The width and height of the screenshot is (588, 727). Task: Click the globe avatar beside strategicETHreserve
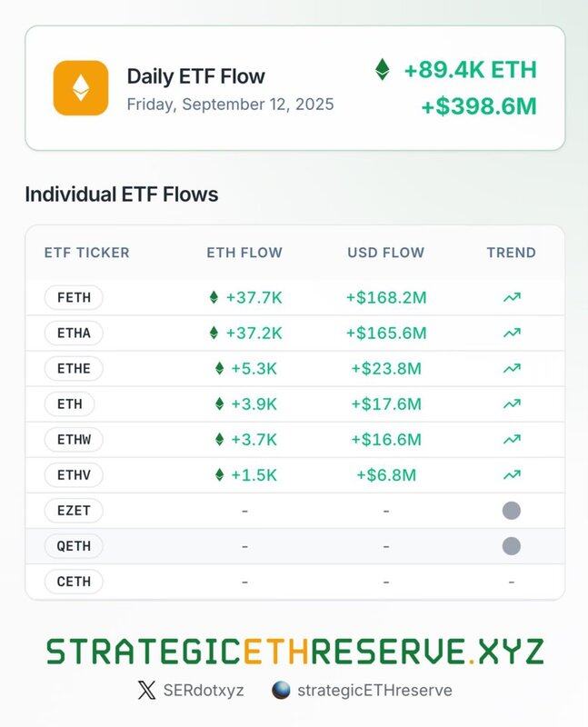281,690
